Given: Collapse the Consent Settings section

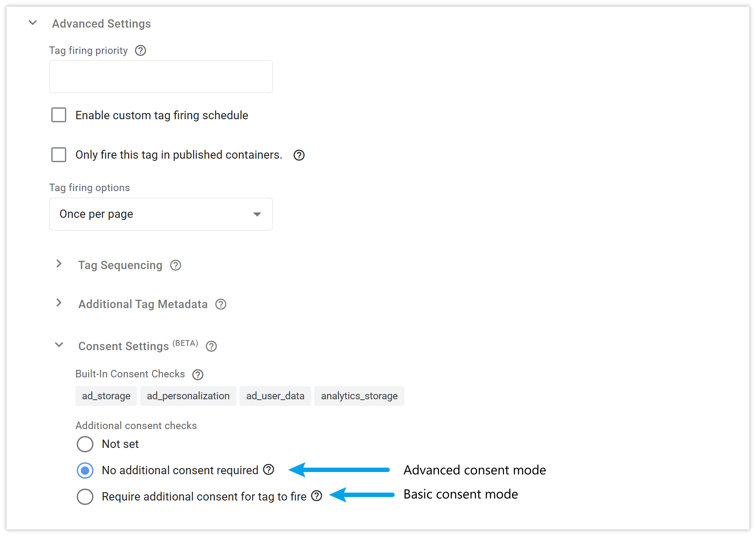Looking at the screenshot, I should pyautogui.click(x=59, y=345).
